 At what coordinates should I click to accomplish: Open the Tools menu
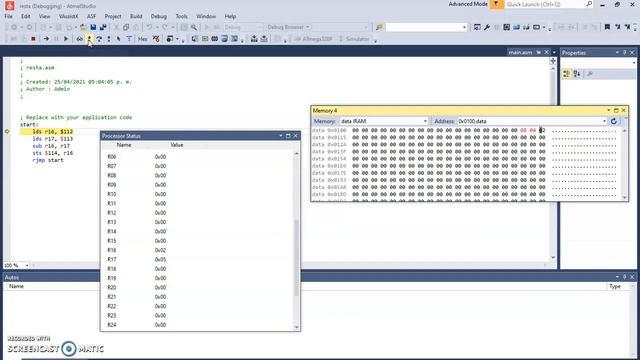point(182,16)
